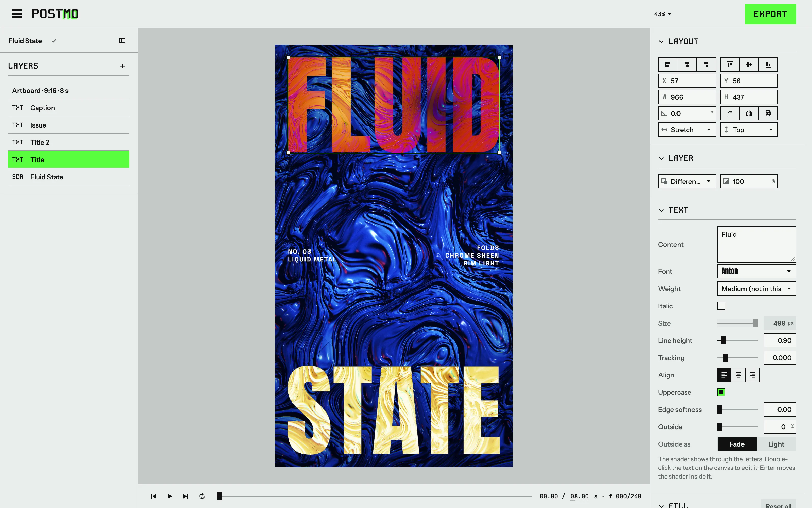Click the opacity 100 field
This screenshot has width=812, height=508.
(x=749, y=181)
